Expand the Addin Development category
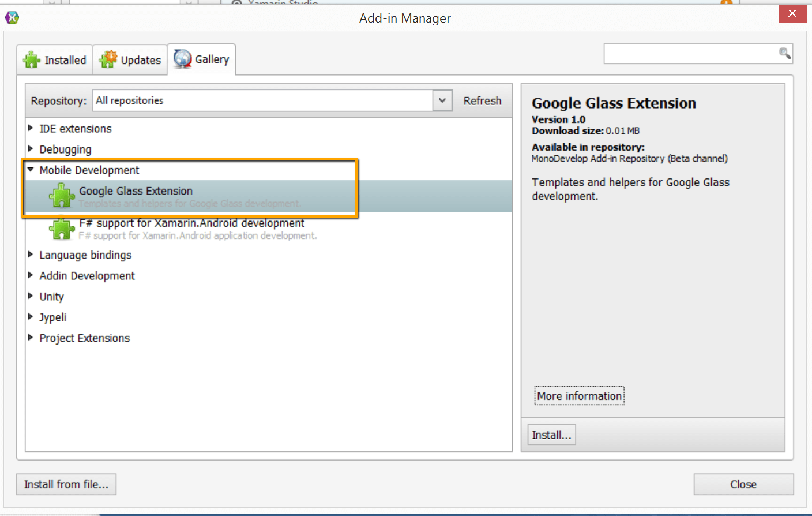The width and height of the screenshot is (812, 516). point(31,275)
